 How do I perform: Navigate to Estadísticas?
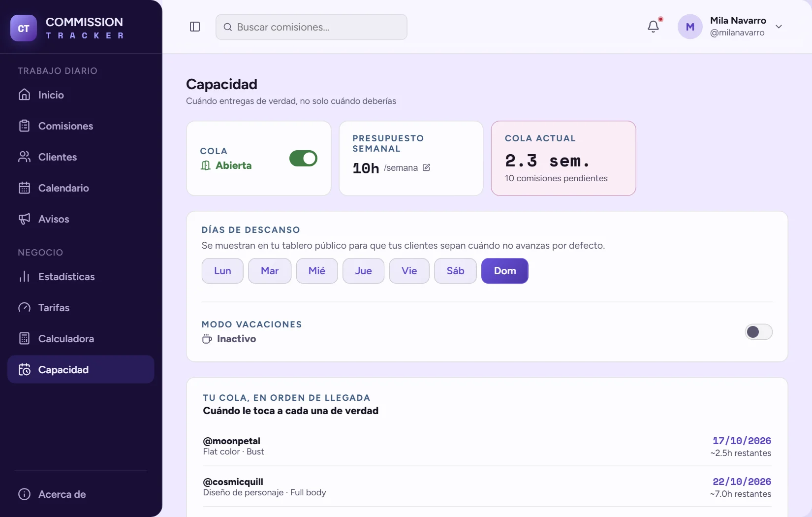click(x=81, y=276)
